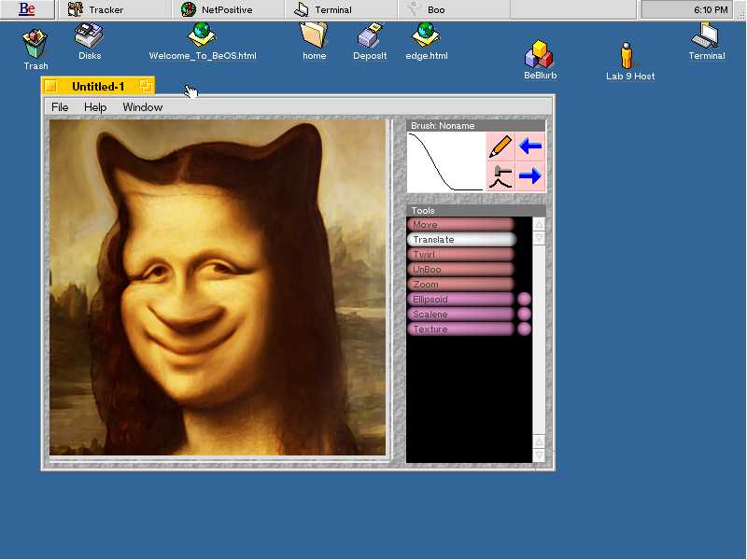This screenshot has width=747, height=560.
Task: Select the stick figure brush icon
Action: 500,176
